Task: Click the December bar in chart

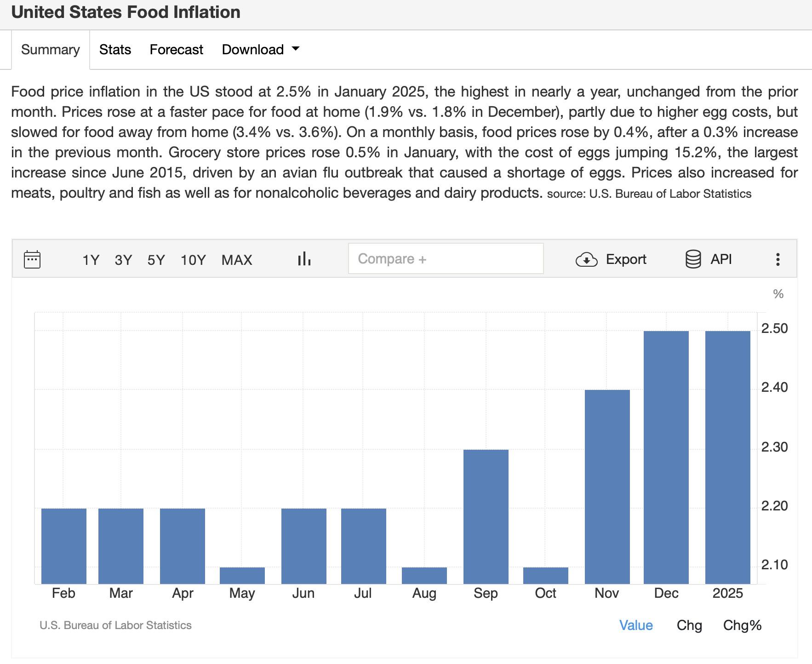Action: point(666,457)
